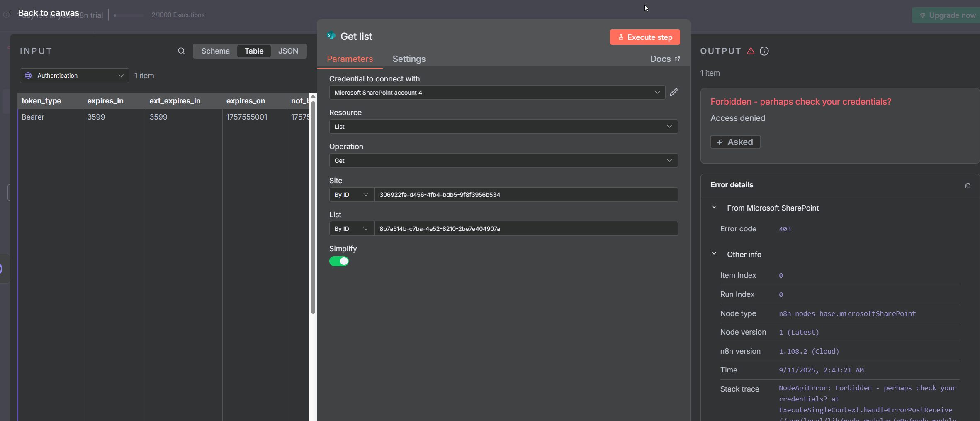Click the Docs external link icon

tap(677, 59)
